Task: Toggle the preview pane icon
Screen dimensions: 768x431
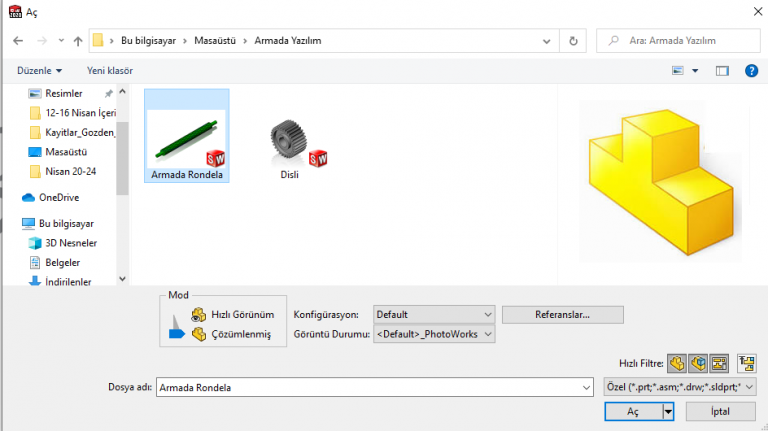Action: point(722,71)
